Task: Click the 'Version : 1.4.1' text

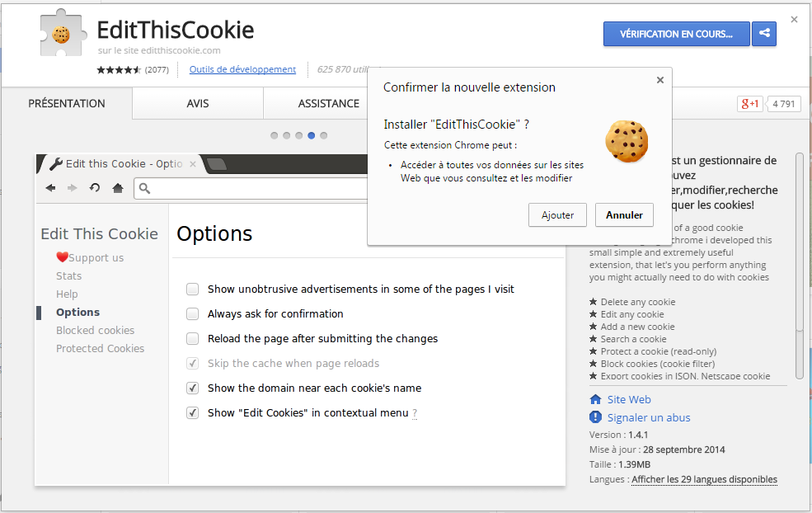Action: click(x=618, y=435)
